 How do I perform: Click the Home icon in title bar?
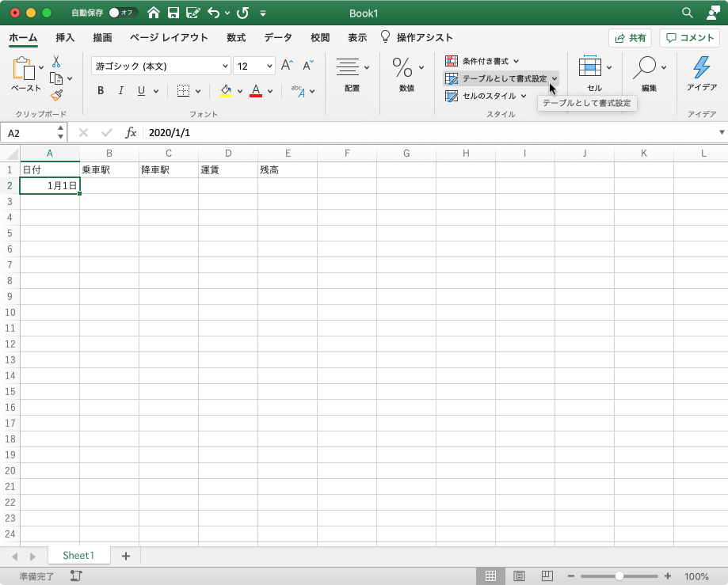click(154, 13)
